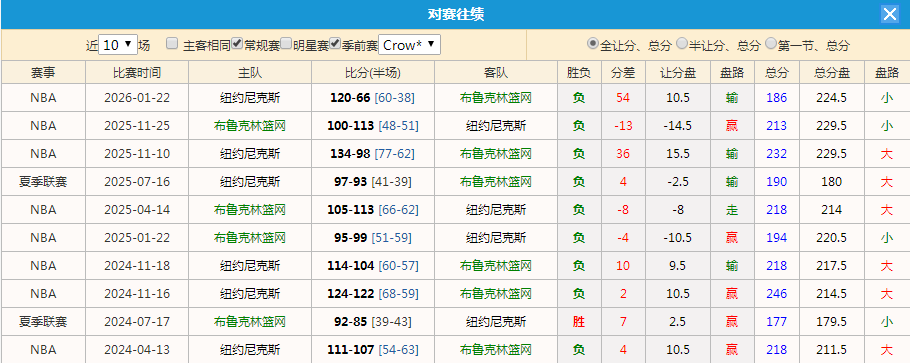This screenshot has width=910, height=363.
Task: Click the score 95-99 [51-59]
Action: tap(373, 238)
